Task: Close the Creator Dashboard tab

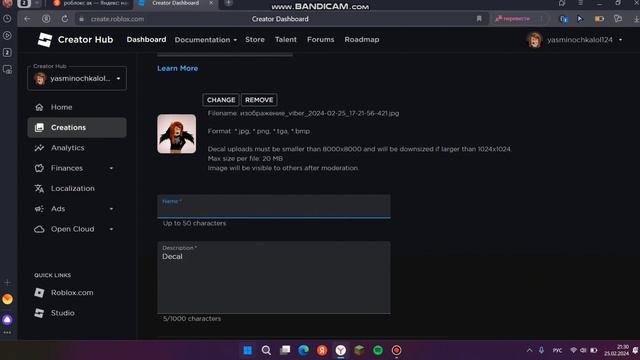Action: tap(211, 3)
